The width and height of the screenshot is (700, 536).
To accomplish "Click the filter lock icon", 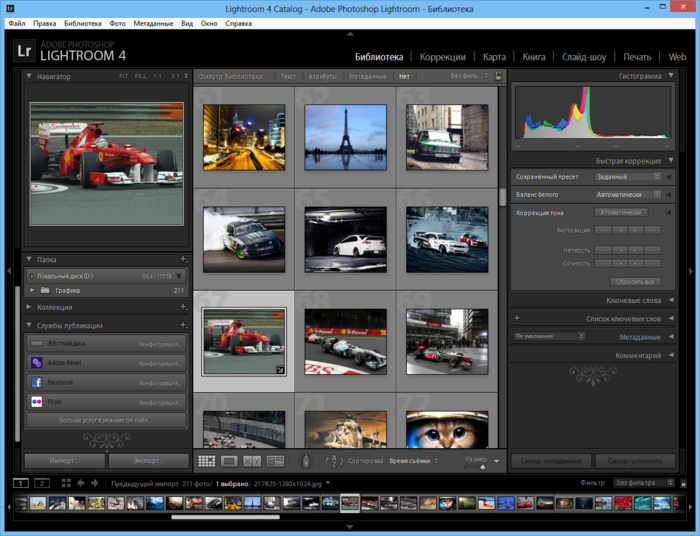I will pos(498,76).
